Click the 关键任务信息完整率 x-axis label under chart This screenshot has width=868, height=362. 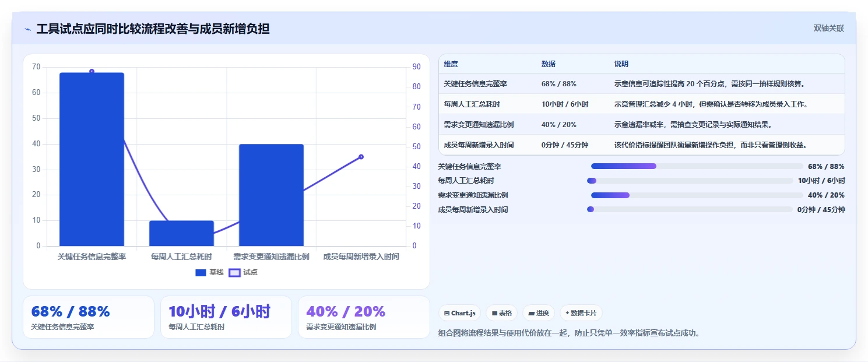[x=92, y=256]
